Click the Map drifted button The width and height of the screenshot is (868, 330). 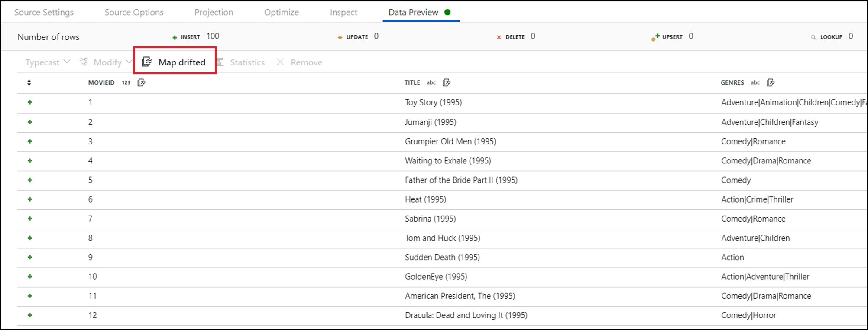pos(175,62)
